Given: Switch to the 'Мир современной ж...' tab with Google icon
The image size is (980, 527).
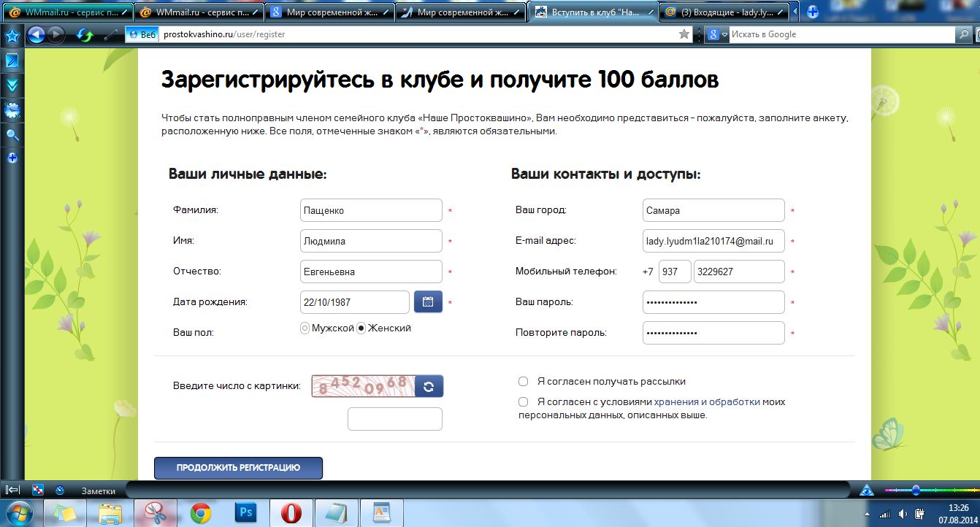Looking at the screenshot, I should pyautogui.click(x=330, y=12).
